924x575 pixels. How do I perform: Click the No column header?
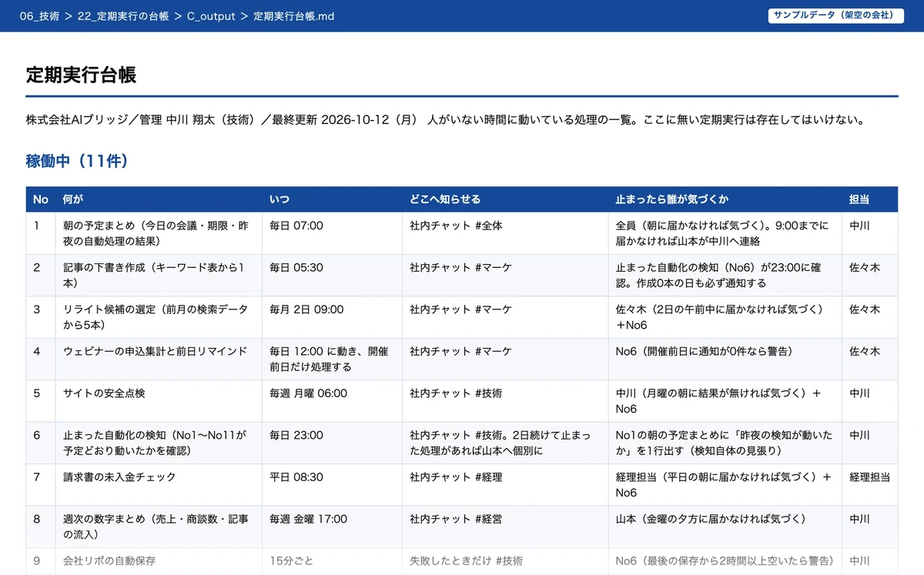click(41, 199)
